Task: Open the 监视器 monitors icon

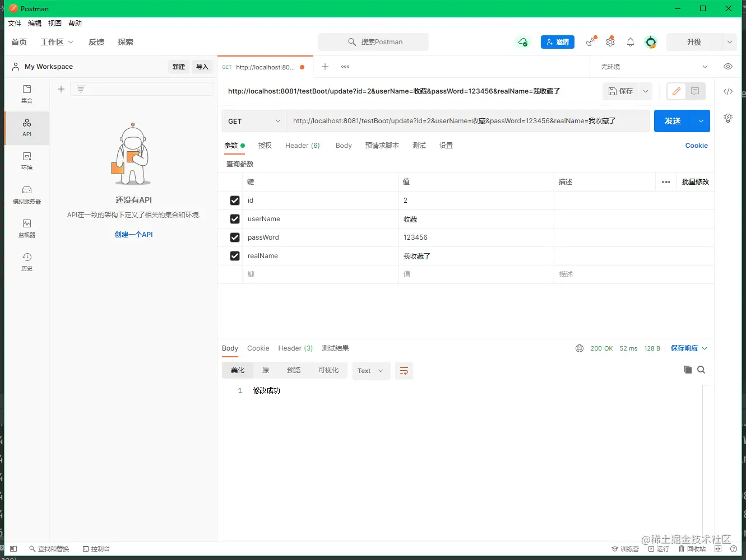Action: 27,228
